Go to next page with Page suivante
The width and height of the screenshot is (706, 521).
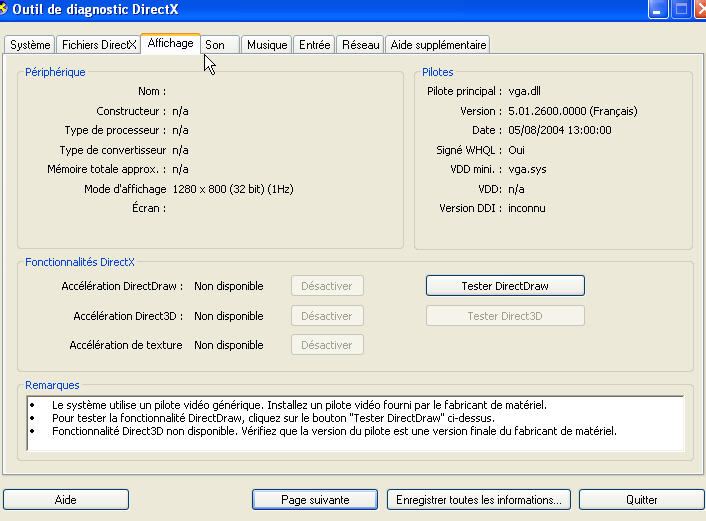point(315,500)
